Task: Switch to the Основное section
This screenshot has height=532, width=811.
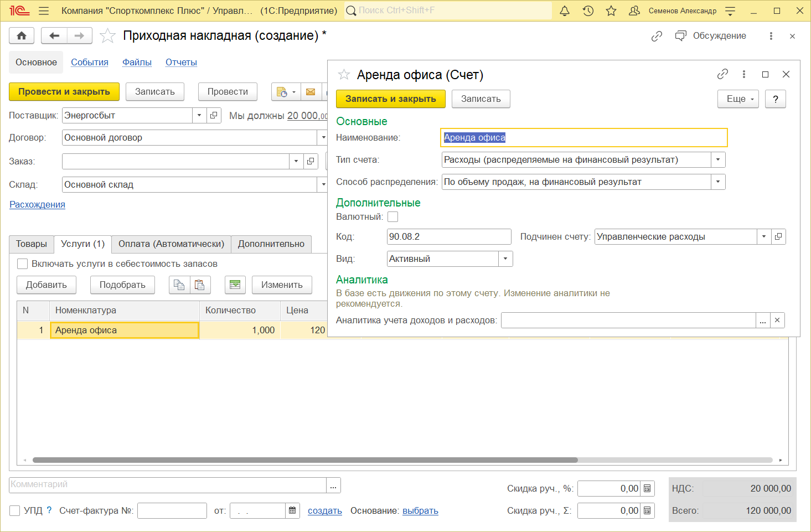Action: point(36,63)
